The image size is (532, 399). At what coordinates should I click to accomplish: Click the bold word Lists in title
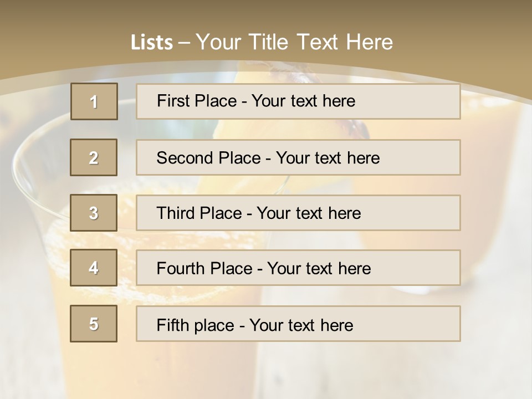152,43
